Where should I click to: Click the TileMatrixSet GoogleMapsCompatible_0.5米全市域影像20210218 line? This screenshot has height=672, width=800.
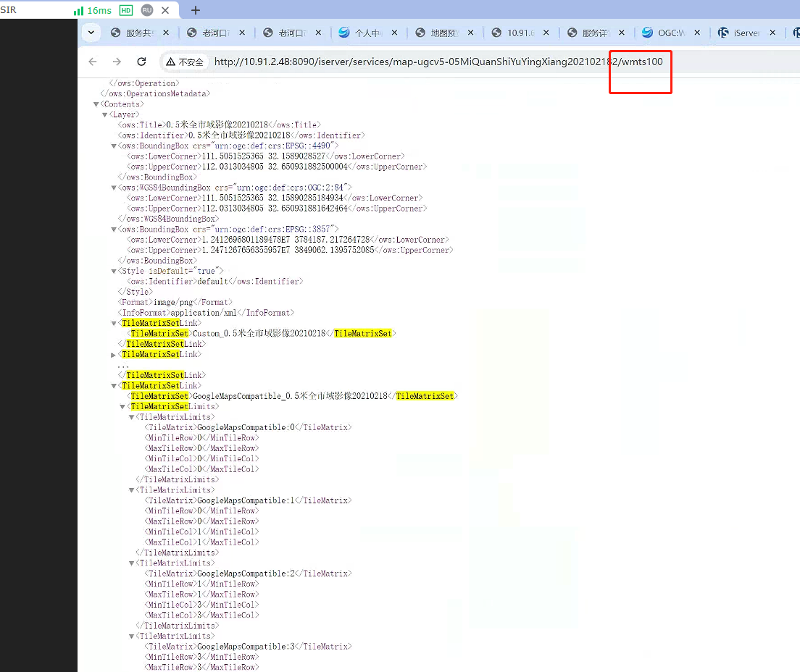click(292, 396)
